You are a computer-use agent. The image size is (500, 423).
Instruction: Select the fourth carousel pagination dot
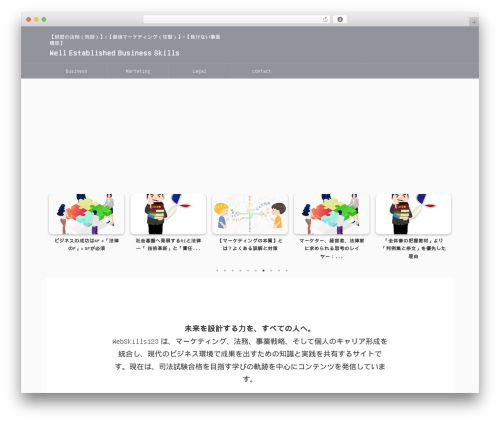(x=240, y=271)
